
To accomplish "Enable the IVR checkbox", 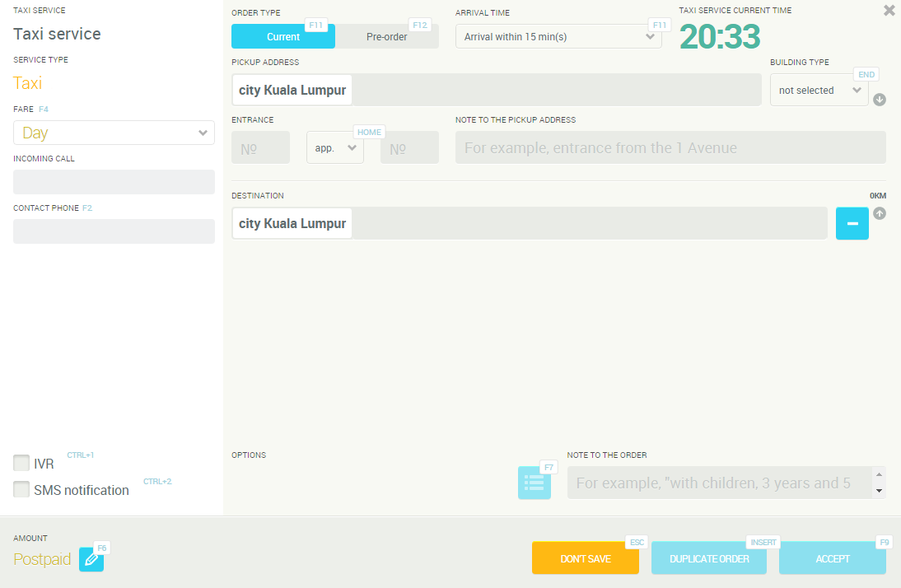I will click(22, 463).
